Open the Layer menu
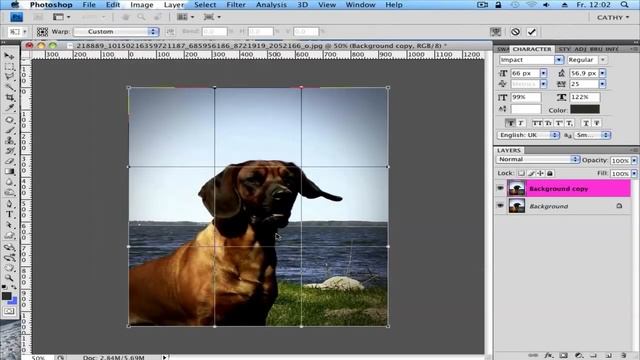 [x=174, y=5]
